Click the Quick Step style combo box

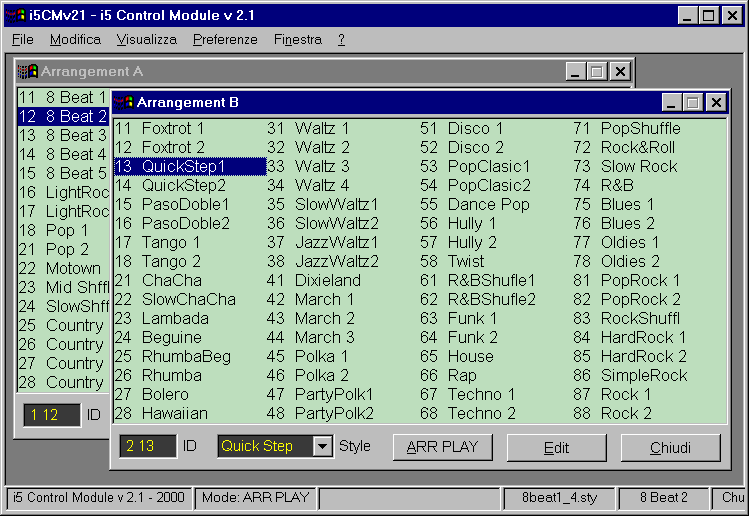tap(264, 446)
